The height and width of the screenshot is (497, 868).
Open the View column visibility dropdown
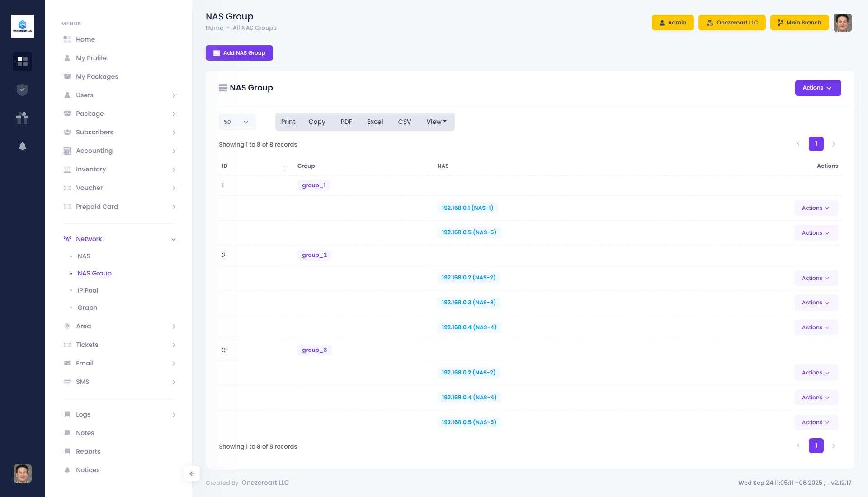436,122
